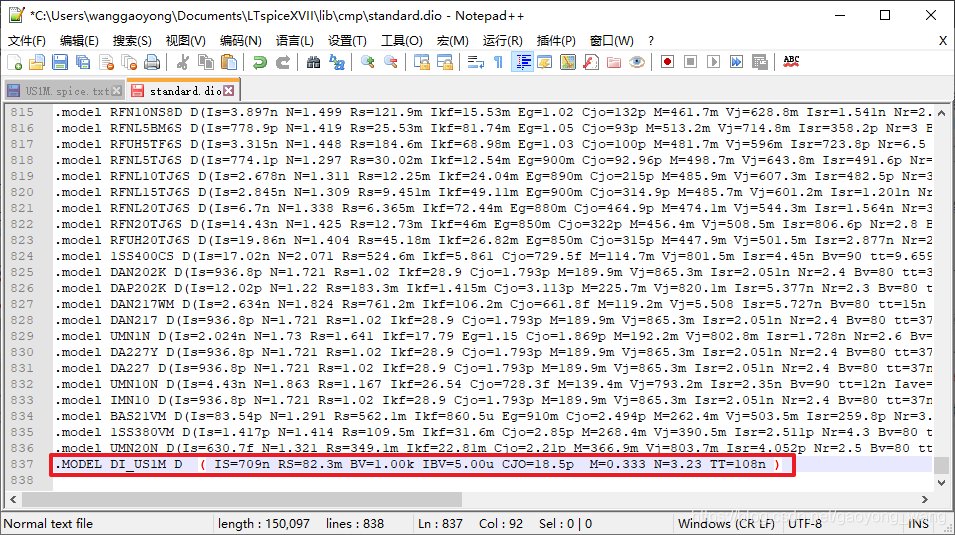Toggle show all characters pilcrow
Screen dimensions: 955x535
pos(498,62)
